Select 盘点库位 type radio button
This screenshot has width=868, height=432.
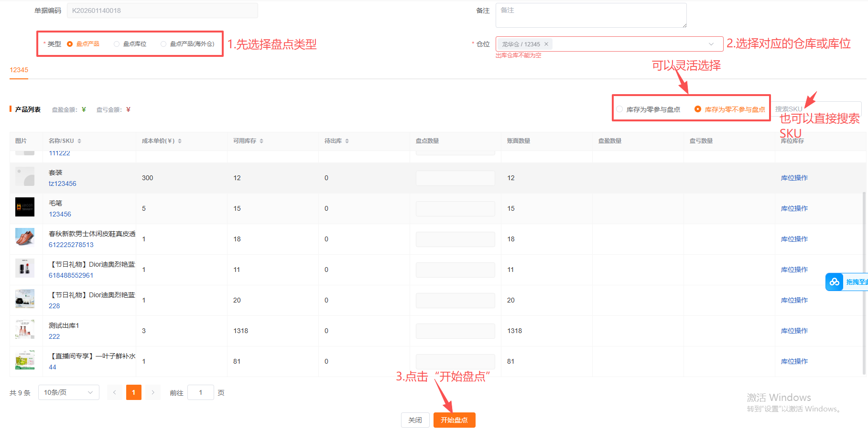[117, 44]
